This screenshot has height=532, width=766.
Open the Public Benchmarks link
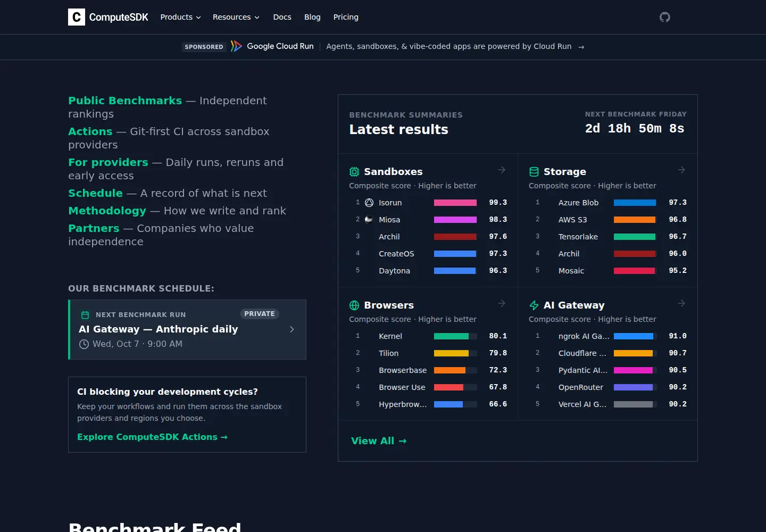click(125, 101)
